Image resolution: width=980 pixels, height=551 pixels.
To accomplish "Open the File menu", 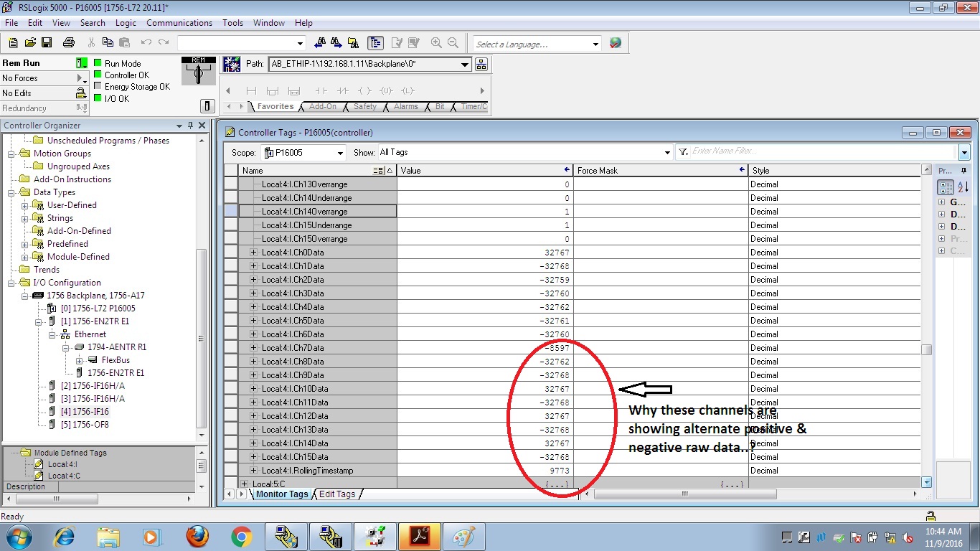I will [11, 23].
